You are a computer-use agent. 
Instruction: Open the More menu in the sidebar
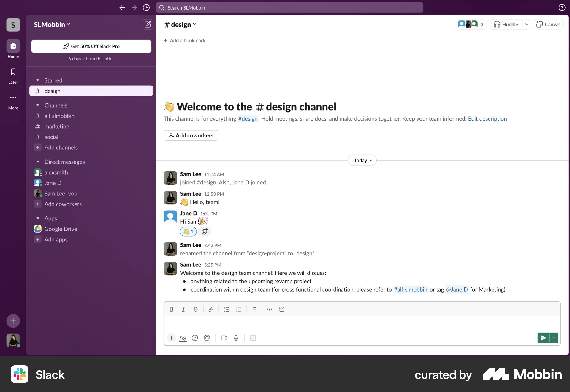(x=12, y=101)
